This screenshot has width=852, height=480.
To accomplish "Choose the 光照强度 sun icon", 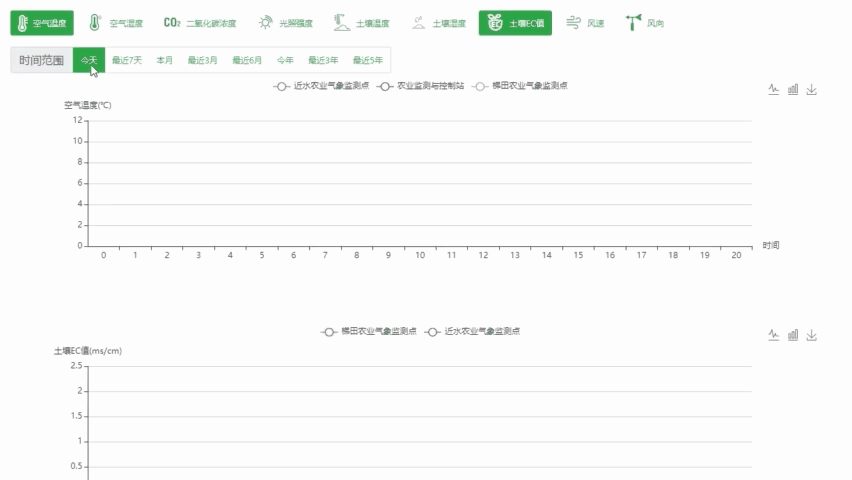I will (x=265, y=22).
